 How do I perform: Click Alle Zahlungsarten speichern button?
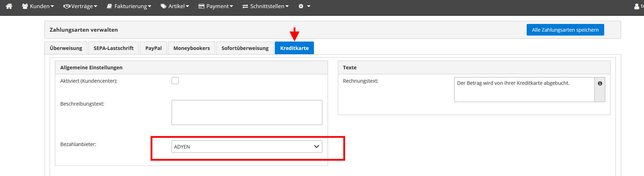point(565,30)
